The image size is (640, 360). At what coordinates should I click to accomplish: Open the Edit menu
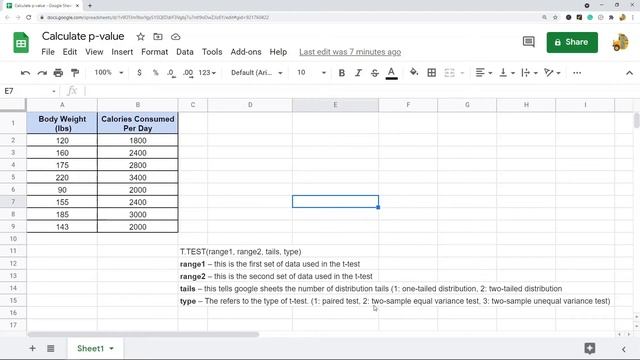[70, 52]
